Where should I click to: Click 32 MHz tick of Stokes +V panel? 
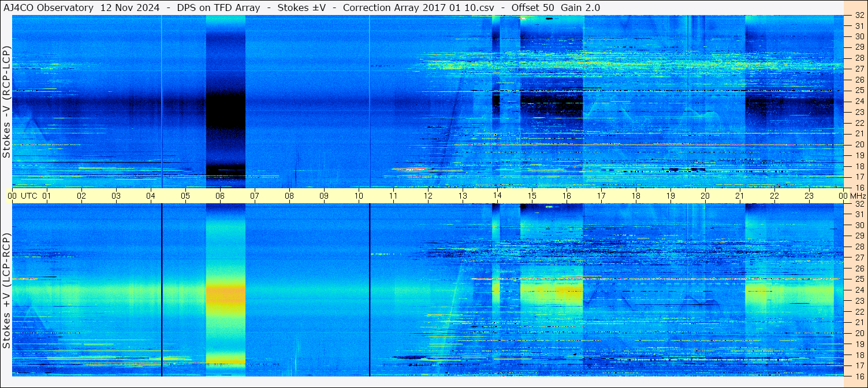coord(859,204)
